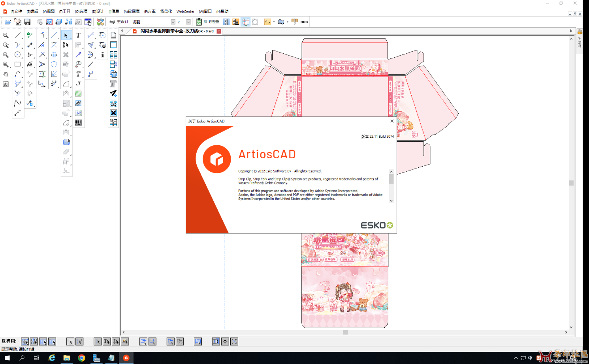The height and width of the screenshot is (364, 589).
Task: Toggle crosshair snap option in 选择用 bar
Action: (x=225, y=341)
